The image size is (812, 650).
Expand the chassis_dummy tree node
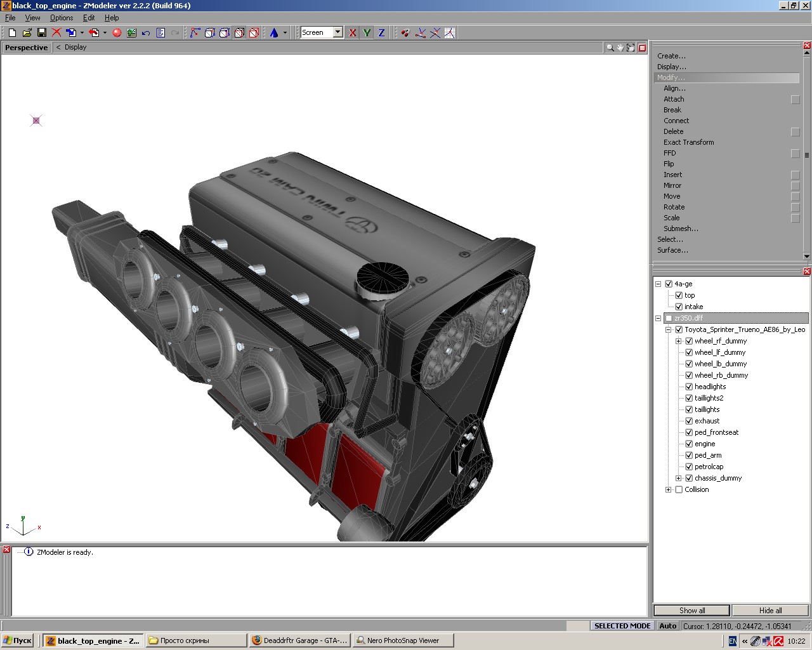pyautogui.click(x=678, y=478)
